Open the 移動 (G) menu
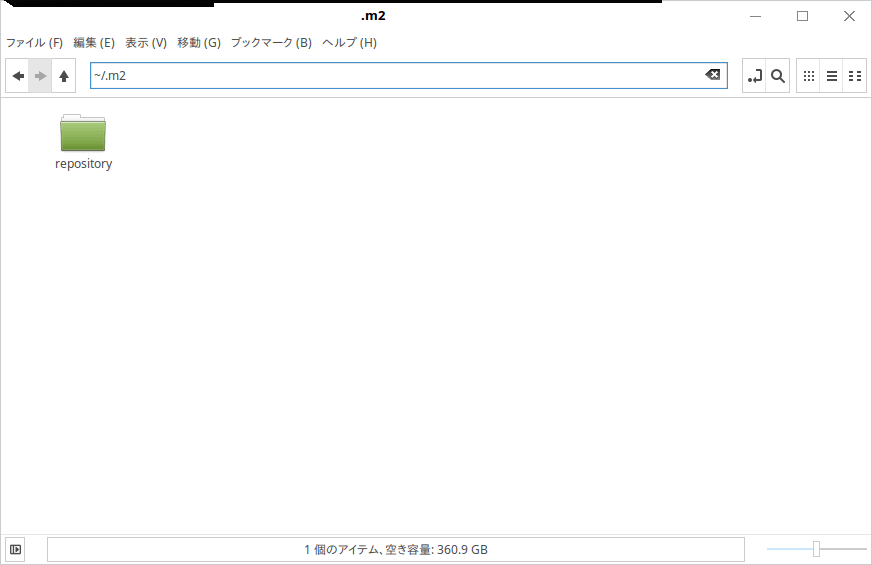The image size is (872, 565). tap(199, 43)
